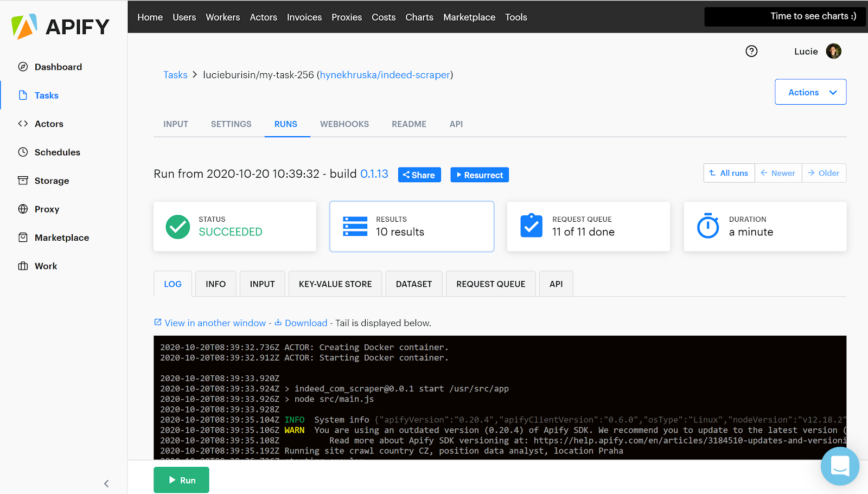Click the Request Queue 11 of 11 card
Screen dimensions: 868x494
[589, 227]
